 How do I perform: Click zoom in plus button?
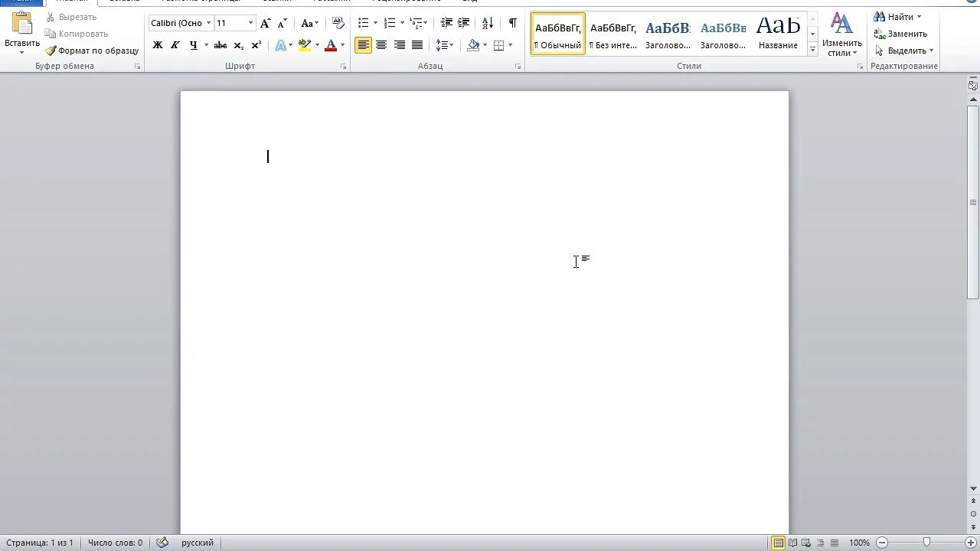(971, 543)
